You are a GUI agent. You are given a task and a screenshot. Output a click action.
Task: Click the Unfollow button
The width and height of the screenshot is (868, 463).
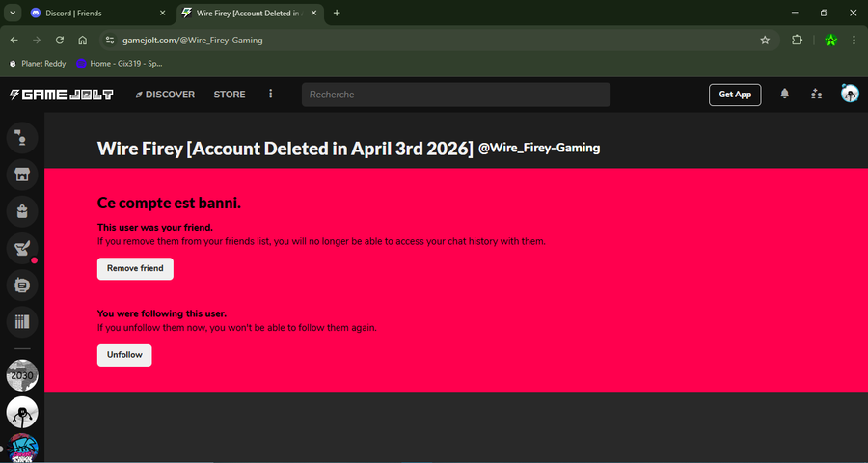(124, 355)
